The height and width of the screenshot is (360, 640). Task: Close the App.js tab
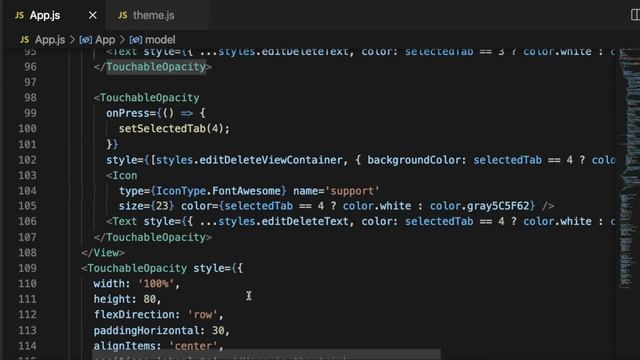tap(93, 16)
